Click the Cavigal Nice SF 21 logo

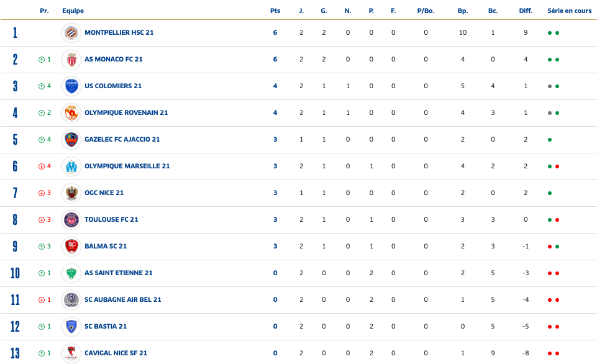pos(71,353)
